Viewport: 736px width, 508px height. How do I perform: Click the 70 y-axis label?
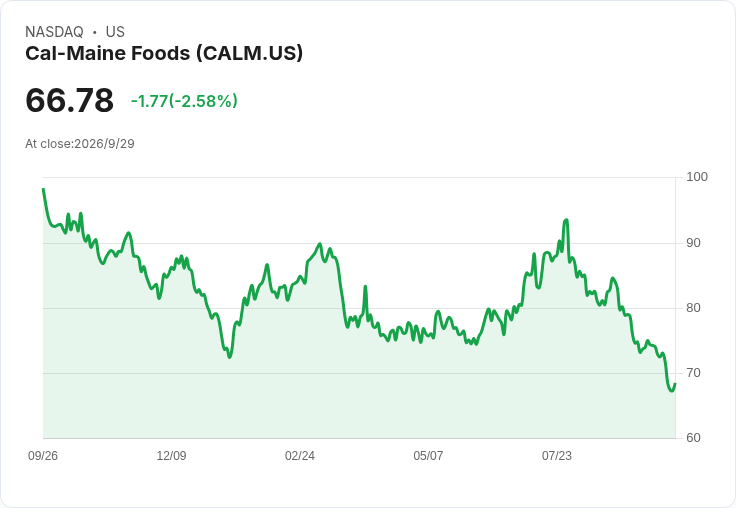693,373
